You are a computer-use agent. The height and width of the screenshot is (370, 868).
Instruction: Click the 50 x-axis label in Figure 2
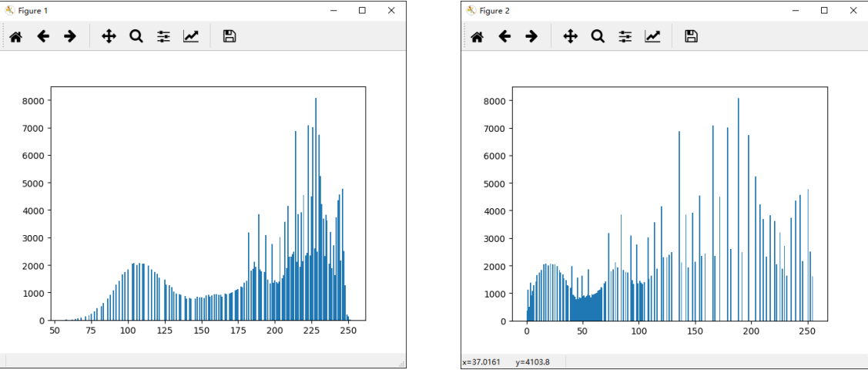(582, 331)
